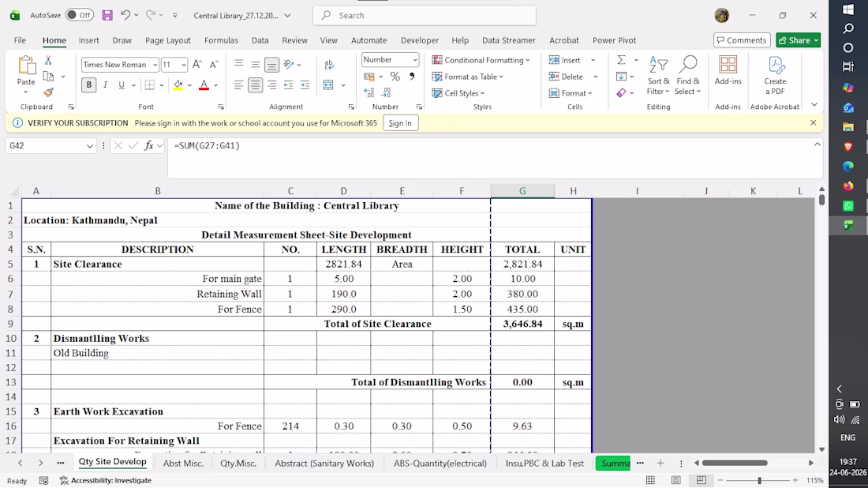
Task: Switch to Insert ribbon tab
Action: (88, 40)
